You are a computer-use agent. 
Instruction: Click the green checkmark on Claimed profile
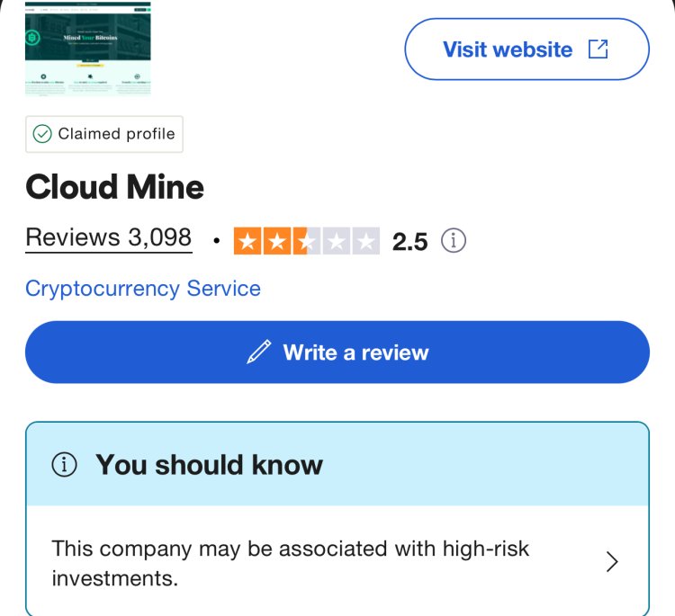point(42,134)
